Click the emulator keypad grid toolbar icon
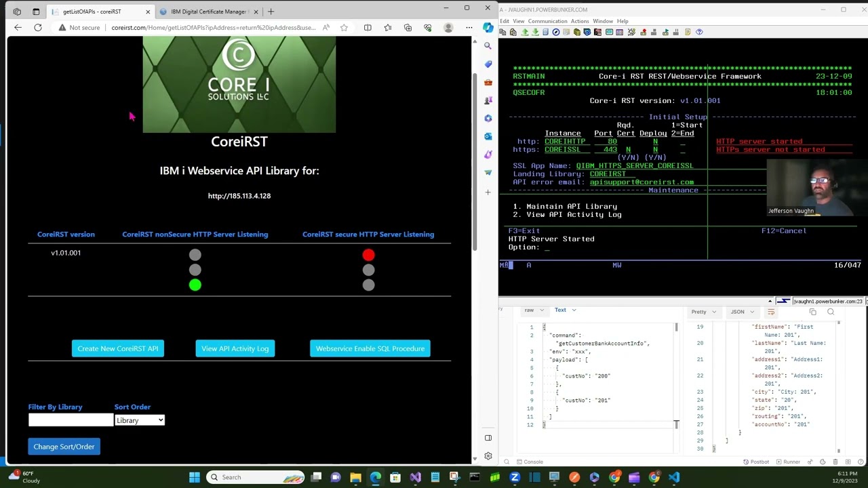868x488 pixels. (x=619, y=32)
